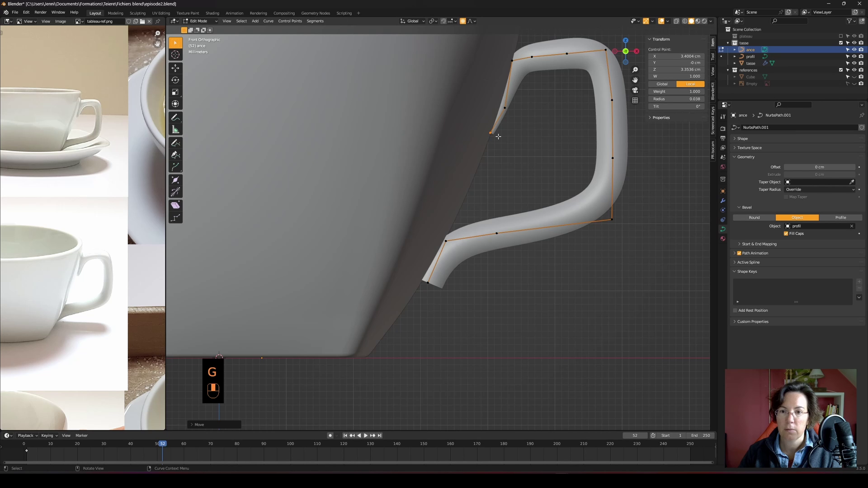Switch bevel mode to Profile
868x488 pixels.
(840, 217)
